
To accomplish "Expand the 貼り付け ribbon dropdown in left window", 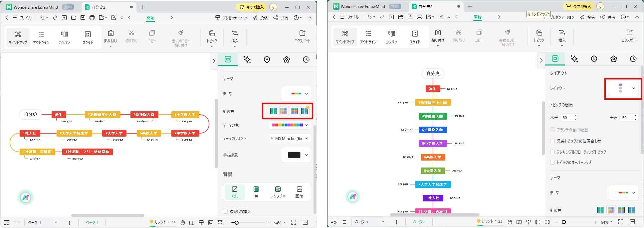I will point(110,46).
